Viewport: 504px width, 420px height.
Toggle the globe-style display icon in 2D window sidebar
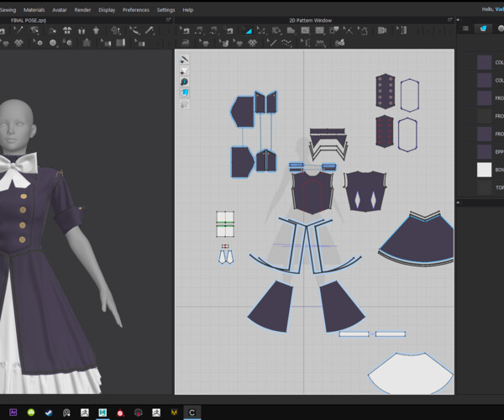pyautogui.click(x=184, y=81)
